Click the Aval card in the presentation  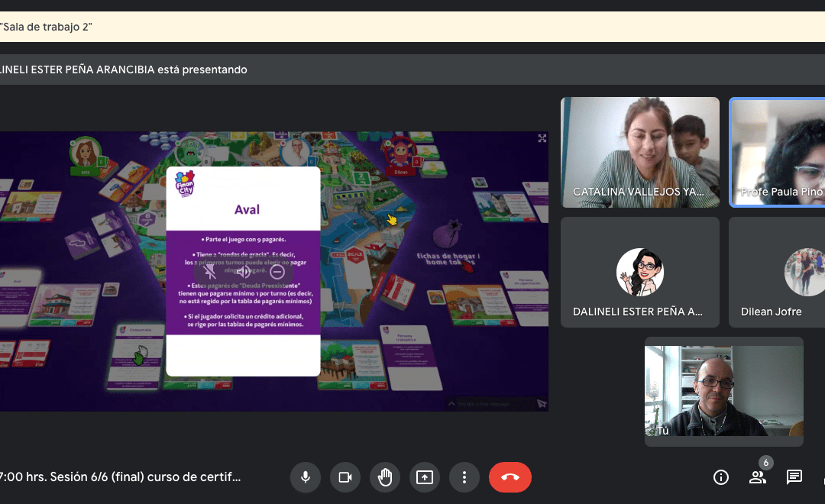tap(243, 271)
